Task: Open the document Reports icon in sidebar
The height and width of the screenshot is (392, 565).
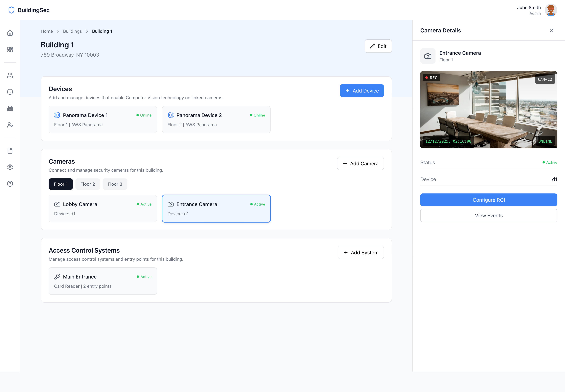Action: point(10,151)
